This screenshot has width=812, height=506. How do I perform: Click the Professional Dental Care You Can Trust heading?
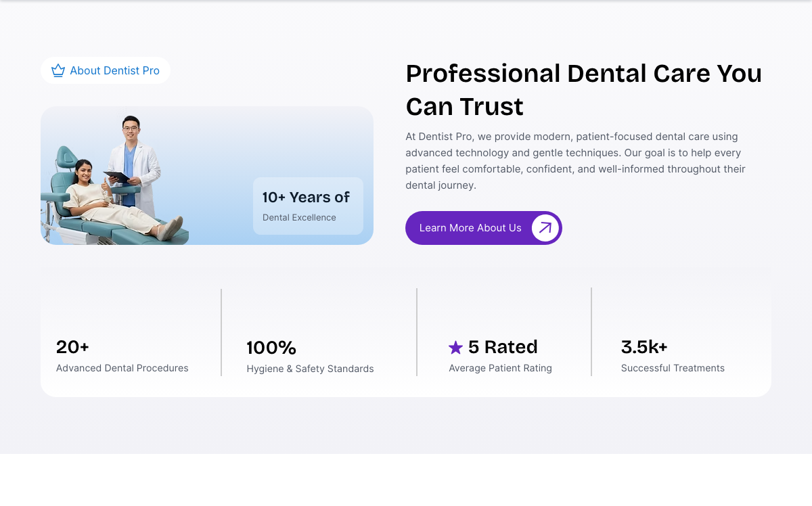tap(584, 90)
